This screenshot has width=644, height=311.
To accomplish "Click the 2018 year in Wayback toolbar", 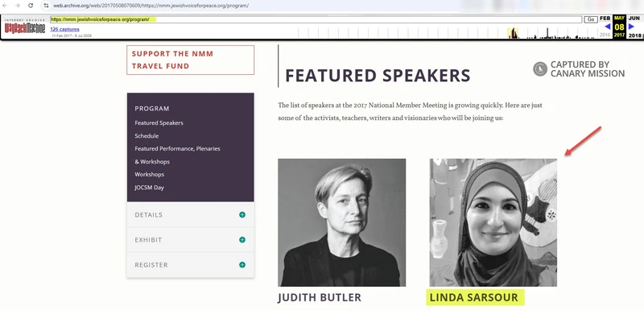I will click(x=634, y=35).
